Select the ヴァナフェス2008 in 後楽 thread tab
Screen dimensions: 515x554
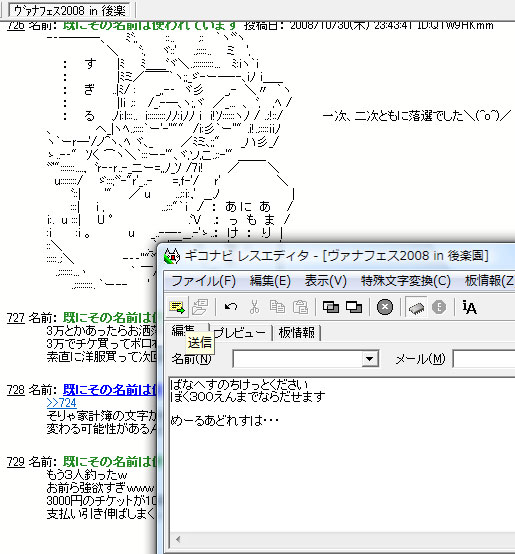[70, 11]
